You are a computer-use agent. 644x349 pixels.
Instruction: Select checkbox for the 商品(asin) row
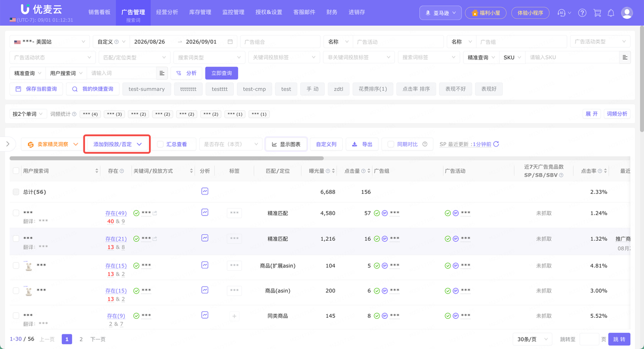(x=16, y=291)
